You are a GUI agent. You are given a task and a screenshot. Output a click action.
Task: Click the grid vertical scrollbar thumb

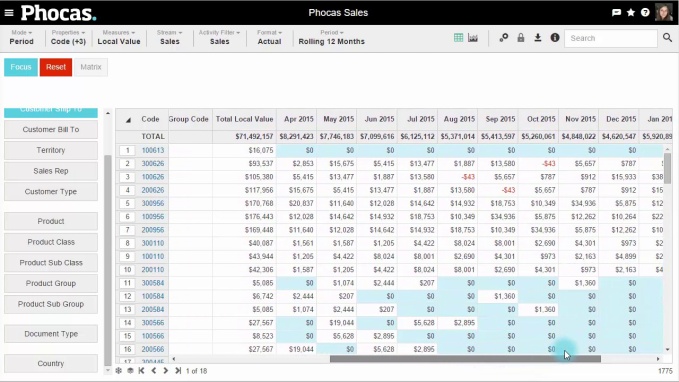(667, 169)
